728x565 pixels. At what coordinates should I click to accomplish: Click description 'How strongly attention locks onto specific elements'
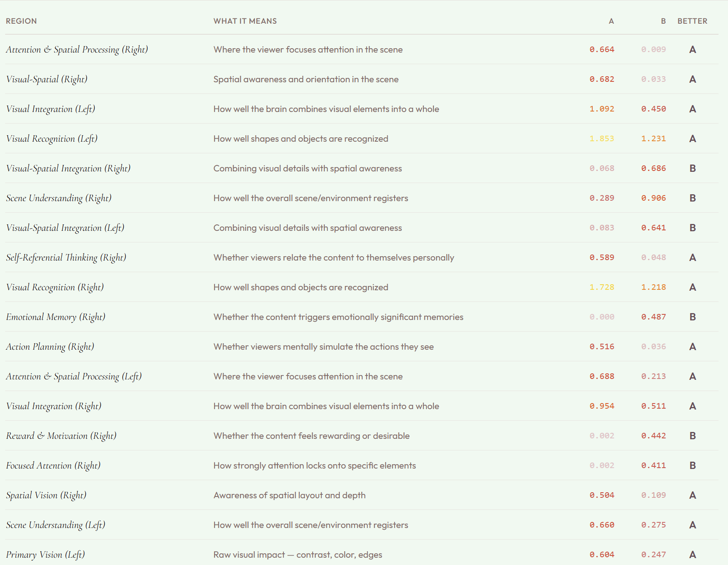[314, 466]
